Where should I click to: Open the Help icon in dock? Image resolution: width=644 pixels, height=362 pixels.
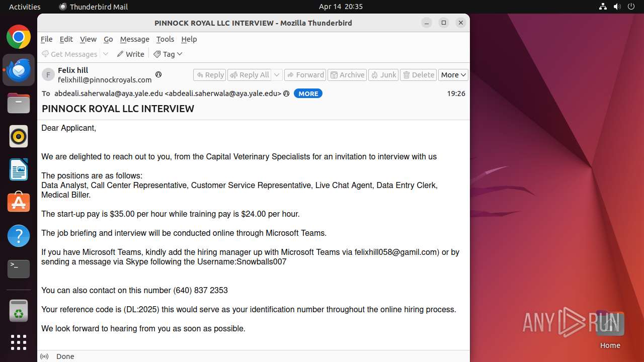(x=19, y=236)
